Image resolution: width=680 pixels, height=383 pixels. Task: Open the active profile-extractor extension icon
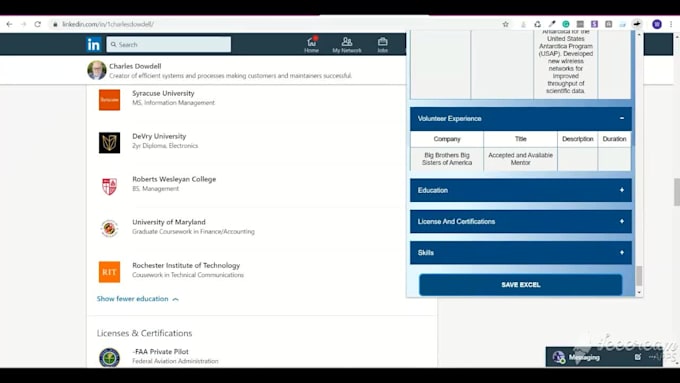637,24
